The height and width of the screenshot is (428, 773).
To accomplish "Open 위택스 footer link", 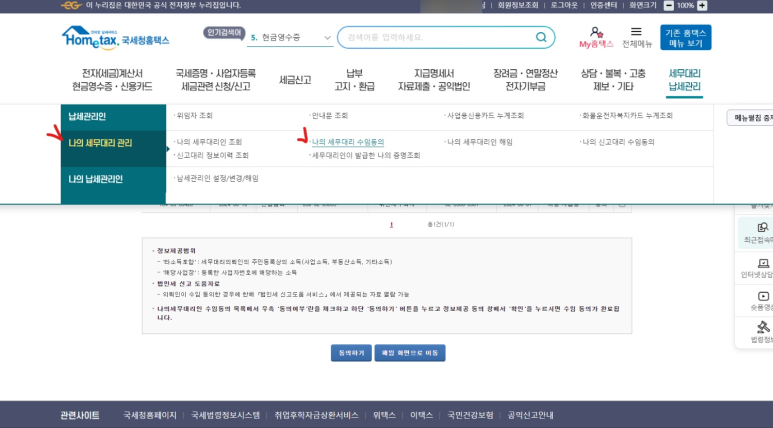I will pyautogui.click(x=384, y=415).
